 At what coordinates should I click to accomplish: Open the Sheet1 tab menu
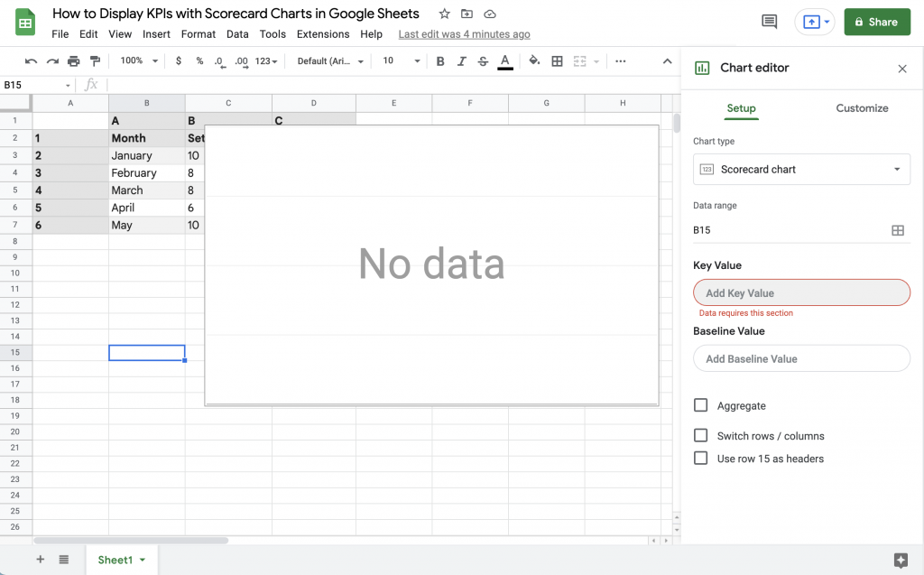pos(143,560)
